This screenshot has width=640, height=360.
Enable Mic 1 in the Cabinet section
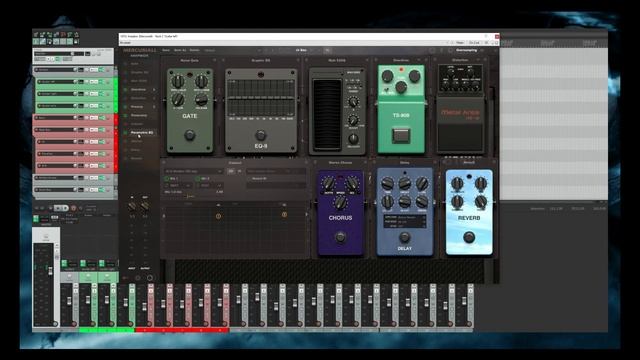point(167,179)
